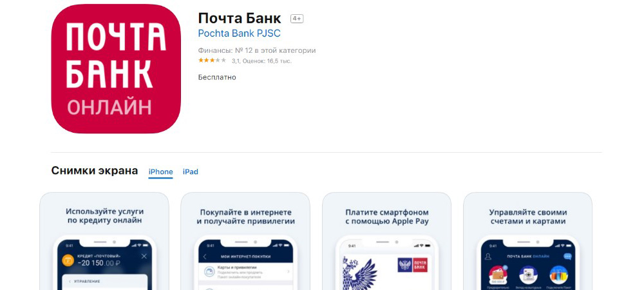The image size is (644, 290).
Task: Expand the Карты и привилегии row chevron
Action: tap(289, 271)
